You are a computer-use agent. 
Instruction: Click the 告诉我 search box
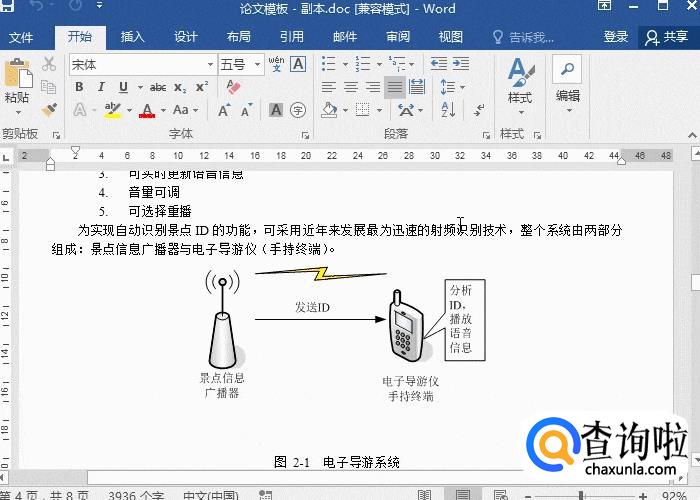pyautogui.click(x=523, y=38)
